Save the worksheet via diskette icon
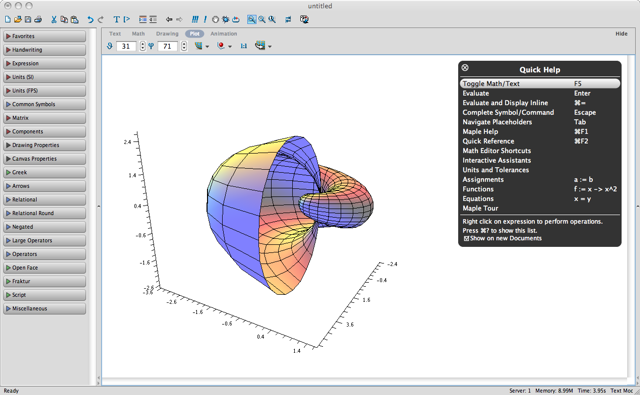Image resolution: width=640 pixels, height=395 pixels. coord(28,19)
